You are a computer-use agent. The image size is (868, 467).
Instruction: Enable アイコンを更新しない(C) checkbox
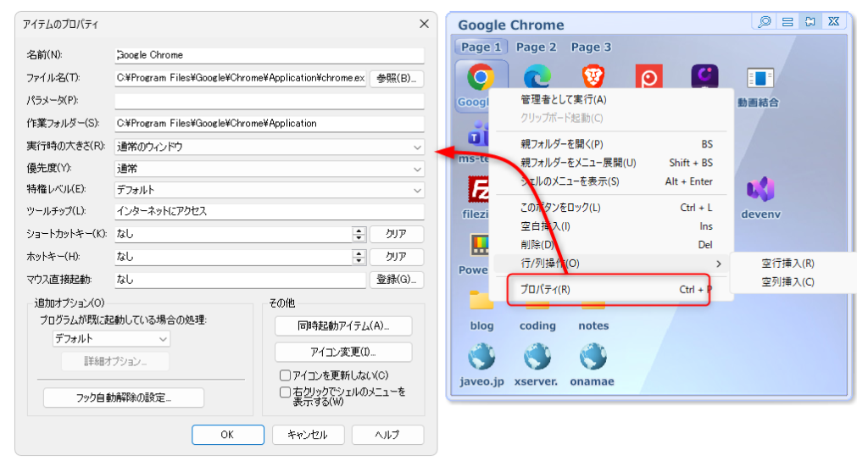(x=285, y=375)
